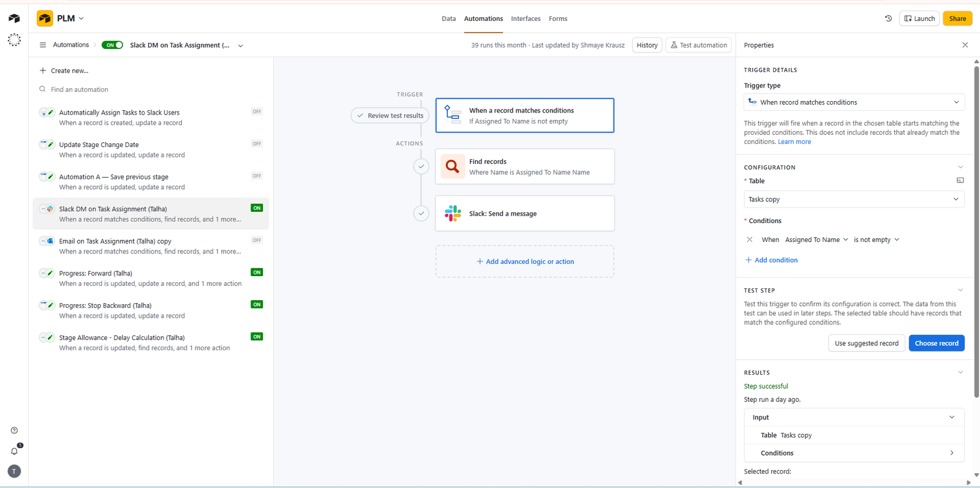
Task: Toggle OFF badge for Automatically Assign Tasks
Action: 257,111
